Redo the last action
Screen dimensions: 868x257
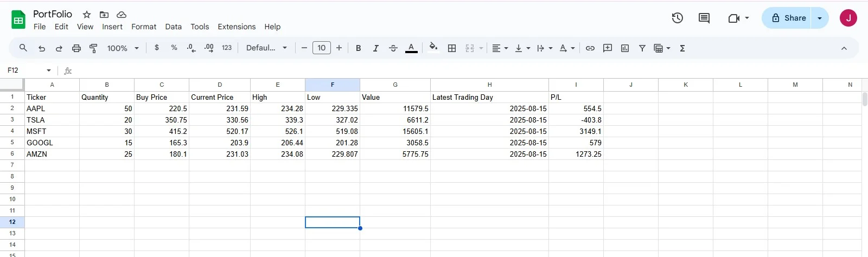[59, 48]
